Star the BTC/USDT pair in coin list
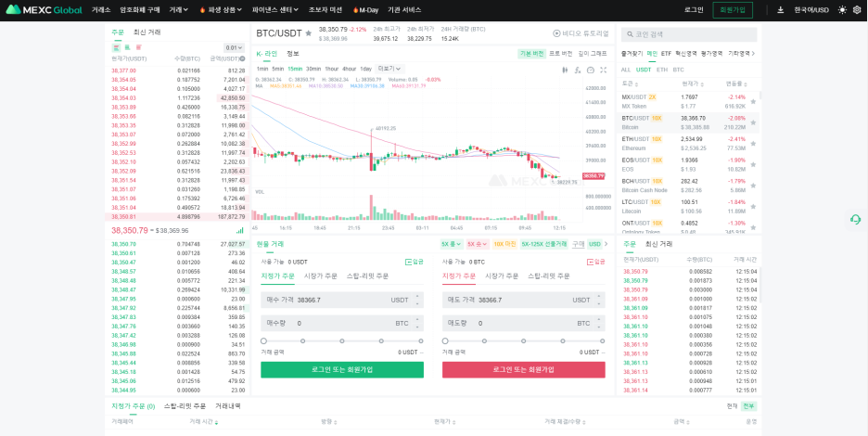This screenshot has height=436, width=868. coord(753,122)
